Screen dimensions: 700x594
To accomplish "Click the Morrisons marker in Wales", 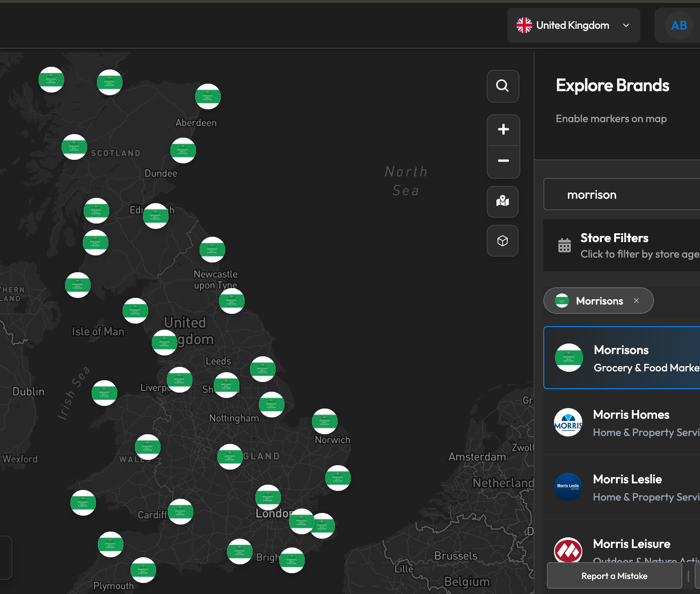I will pos(148,447).
